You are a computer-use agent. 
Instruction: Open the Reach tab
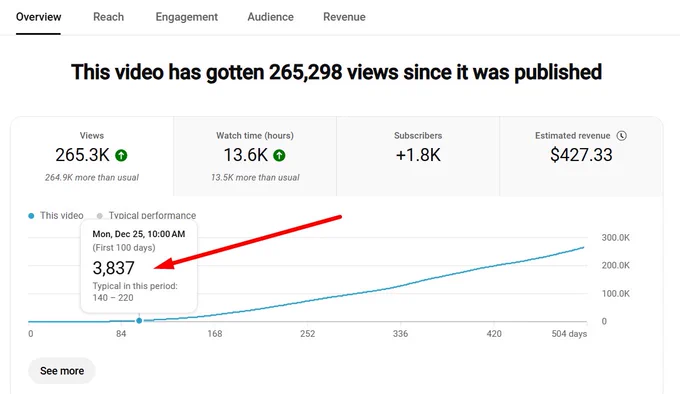click(x=108, y=17)
